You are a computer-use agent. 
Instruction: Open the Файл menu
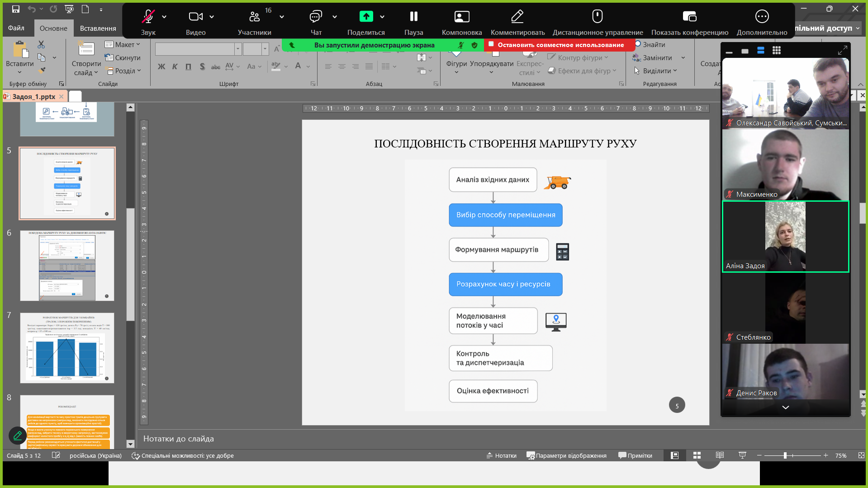[16, 28]
